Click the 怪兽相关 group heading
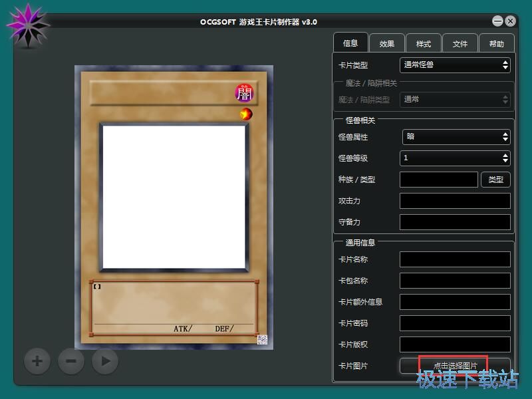 click(x=360, y=120)
